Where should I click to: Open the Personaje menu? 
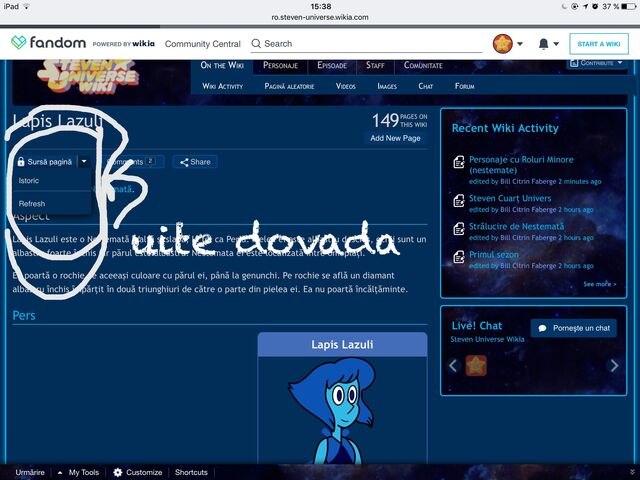tap(280, 65)
